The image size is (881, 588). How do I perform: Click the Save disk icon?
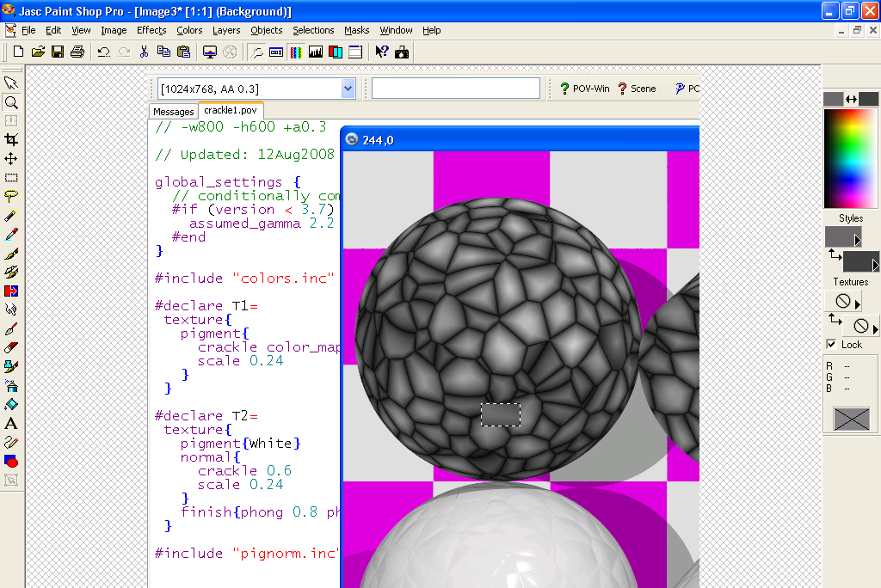pos(58,52)
